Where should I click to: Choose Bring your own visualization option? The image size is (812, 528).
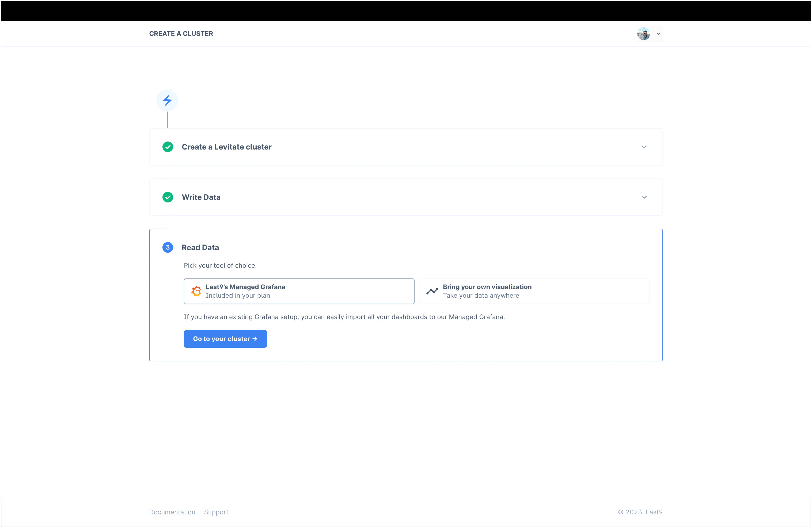[x=534, y=291]
